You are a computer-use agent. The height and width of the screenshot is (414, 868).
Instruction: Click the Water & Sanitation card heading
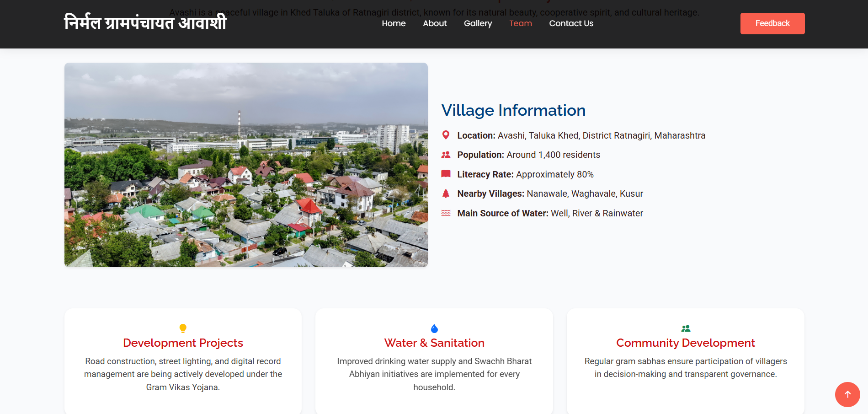[x=434, y=343]
